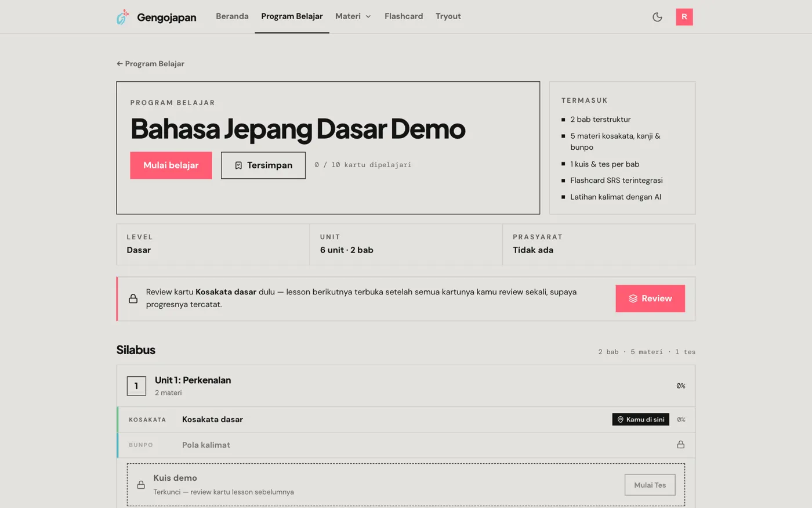Click the Mulai Tes button
The width and height of the screenshot is (812, 508).
[x=650, y=485]
